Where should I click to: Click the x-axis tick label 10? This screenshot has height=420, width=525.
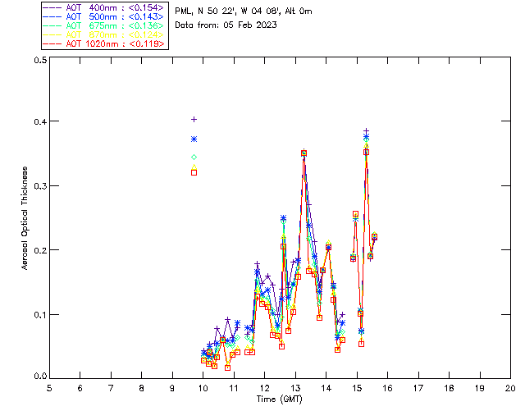203,388
